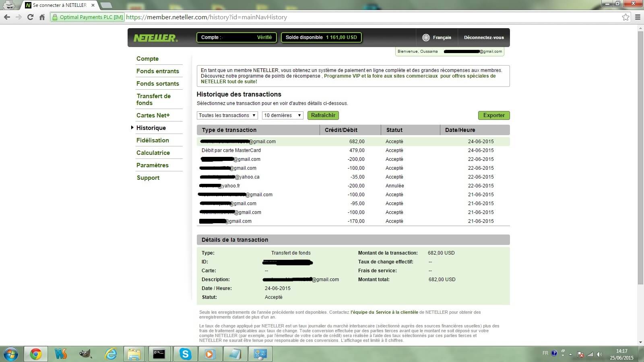Image resolution: width=644 pixels, height=362 pixels.
Task: Open Fidélisation in sidebar
Action: (153, 140)
